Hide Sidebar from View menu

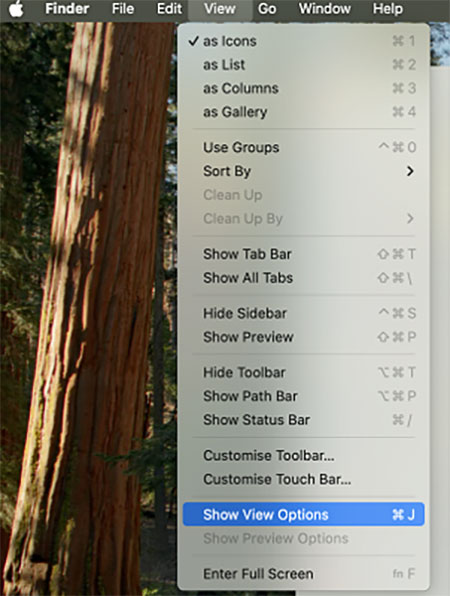click(303, 313)
